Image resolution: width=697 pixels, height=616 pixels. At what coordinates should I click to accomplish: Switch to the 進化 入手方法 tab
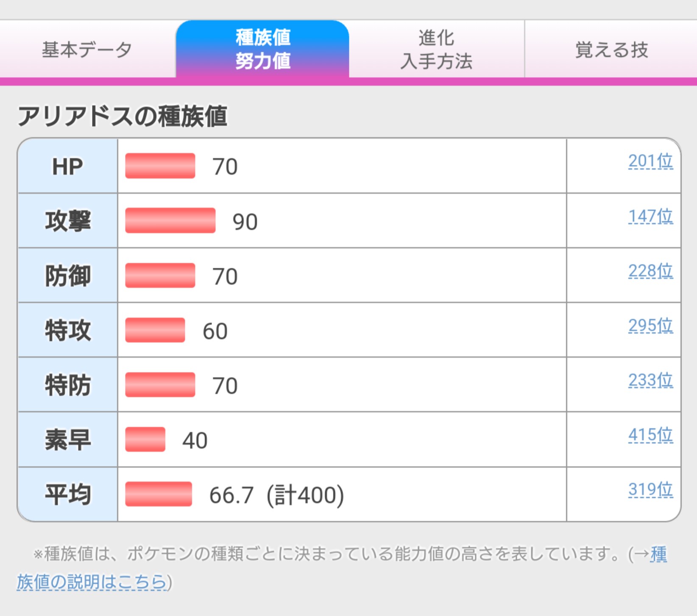pyautogui.click(x=437, y=49)
